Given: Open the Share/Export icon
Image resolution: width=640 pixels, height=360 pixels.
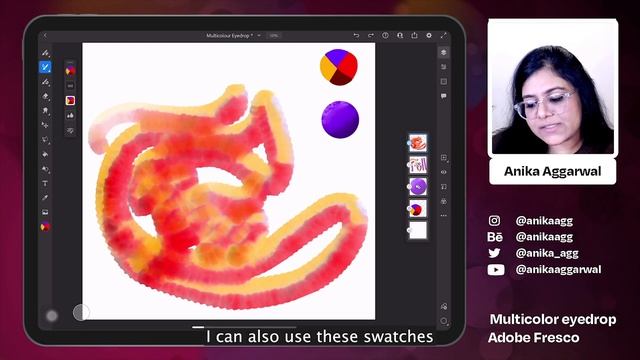Looking at the screenshot, I should pyautogui.click(x=414, y=36).
